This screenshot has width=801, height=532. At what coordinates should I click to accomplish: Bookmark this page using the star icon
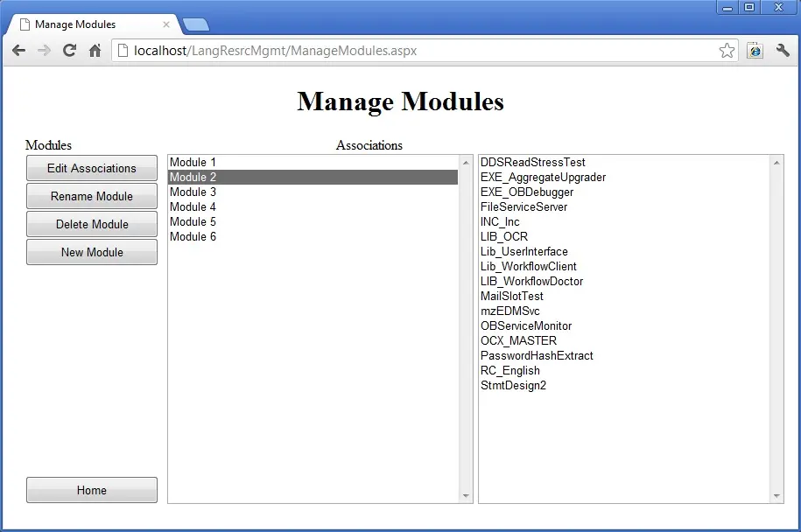[727, 51]
